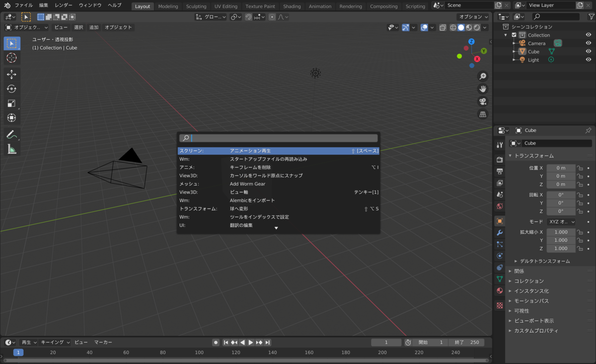Click the current frame number field
Screen dimensions: 596x364
pyautogui.click(x=386, y=343)
